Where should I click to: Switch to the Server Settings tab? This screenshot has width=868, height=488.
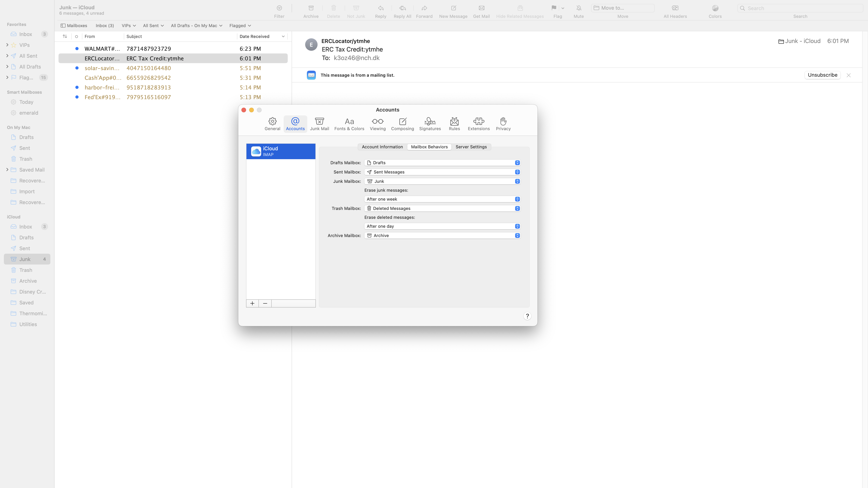471,147
